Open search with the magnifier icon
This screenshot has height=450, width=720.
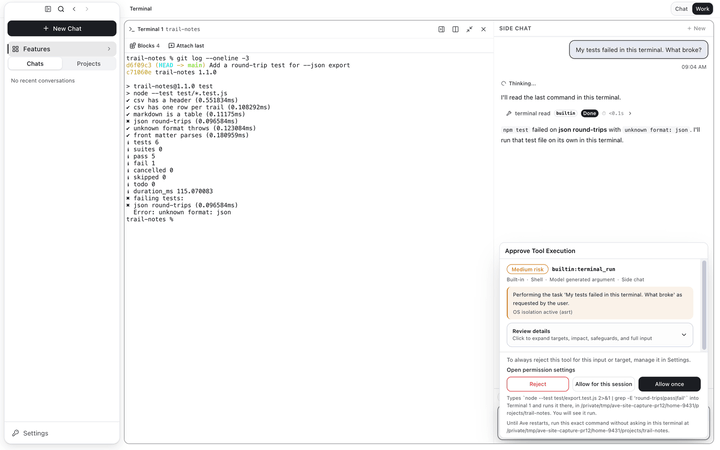point(61,9)
